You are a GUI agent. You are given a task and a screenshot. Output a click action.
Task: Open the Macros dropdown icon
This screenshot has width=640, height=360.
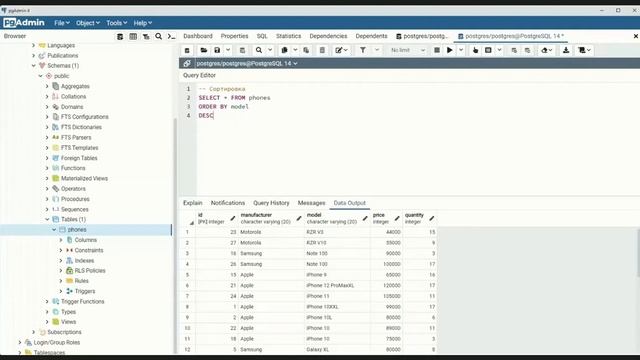tap(584, 50)
